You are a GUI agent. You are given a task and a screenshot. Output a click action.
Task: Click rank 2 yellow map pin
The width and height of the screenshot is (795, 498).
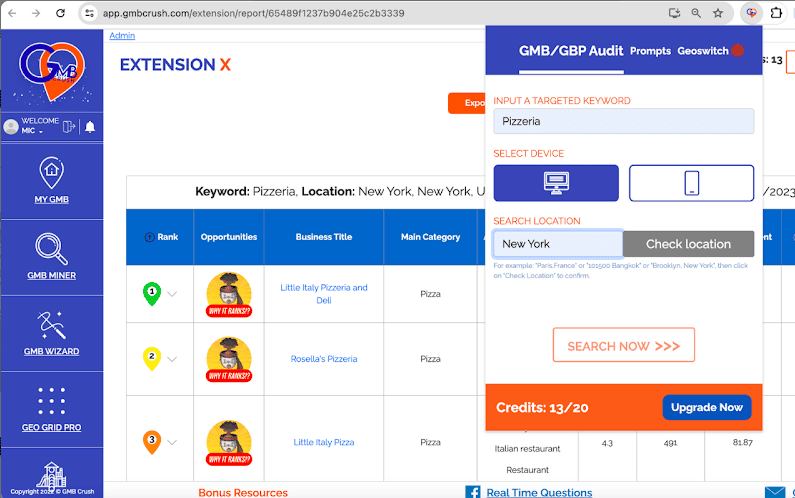click(x=152, y=359)
